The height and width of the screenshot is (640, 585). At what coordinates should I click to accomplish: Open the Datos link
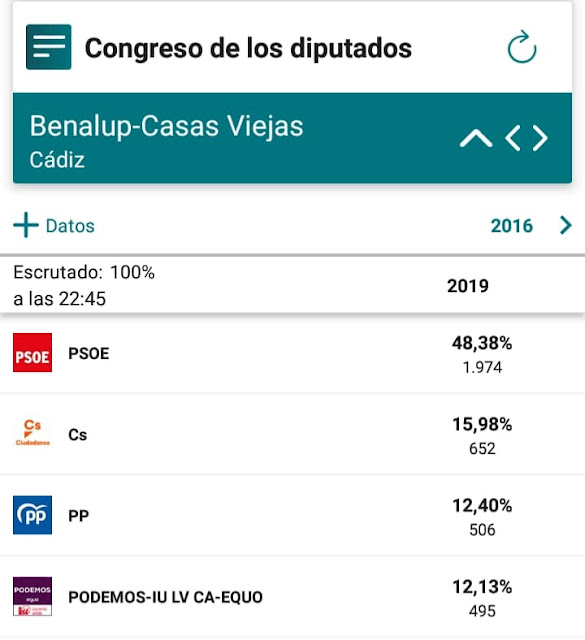click(x=70, y=226)
